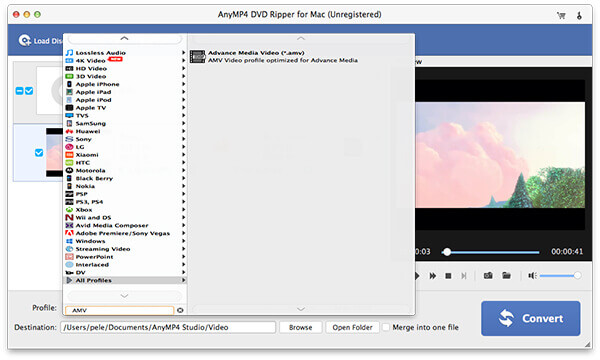Open the shopping cart purchase icon

click(561, 15)
